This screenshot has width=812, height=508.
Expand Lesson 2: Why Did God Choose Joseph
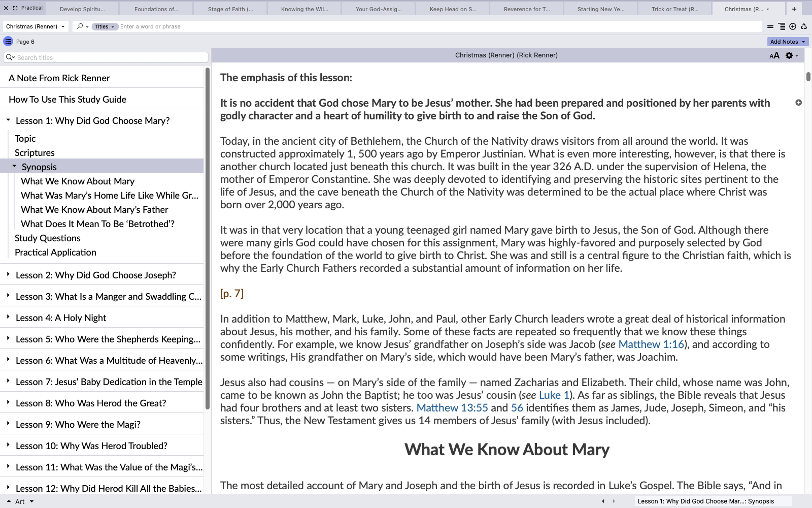(8, 275)
